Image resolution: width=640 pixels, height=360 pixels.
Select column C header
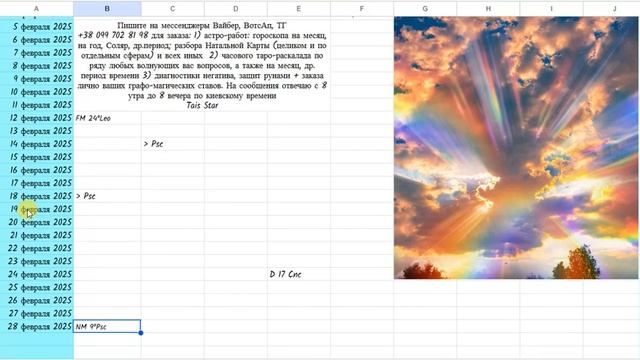pyautogui.click(x=173, y=9)
